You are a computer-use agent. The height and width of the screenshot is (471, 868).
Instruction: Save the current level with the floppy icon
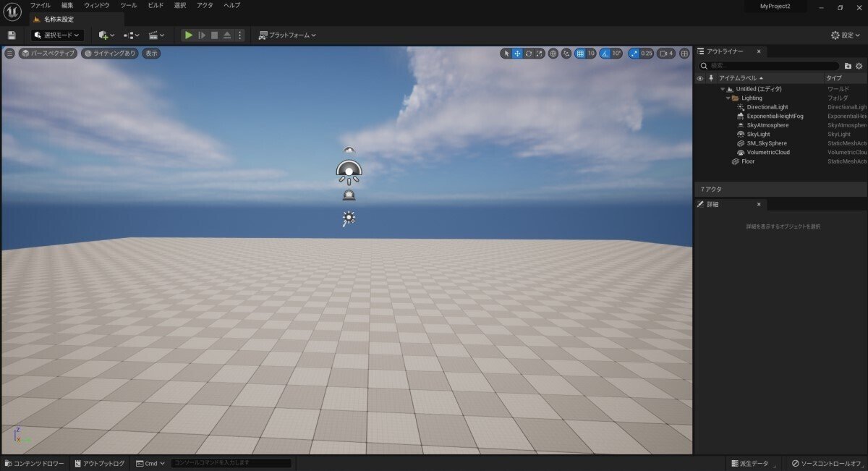pyautogui.click(x=12, y=35)
